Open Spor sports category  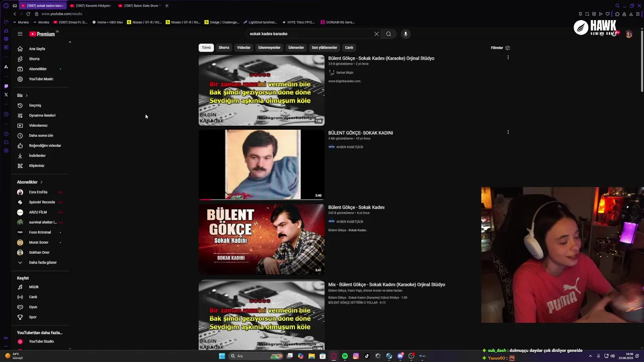[x=33, y=317]
